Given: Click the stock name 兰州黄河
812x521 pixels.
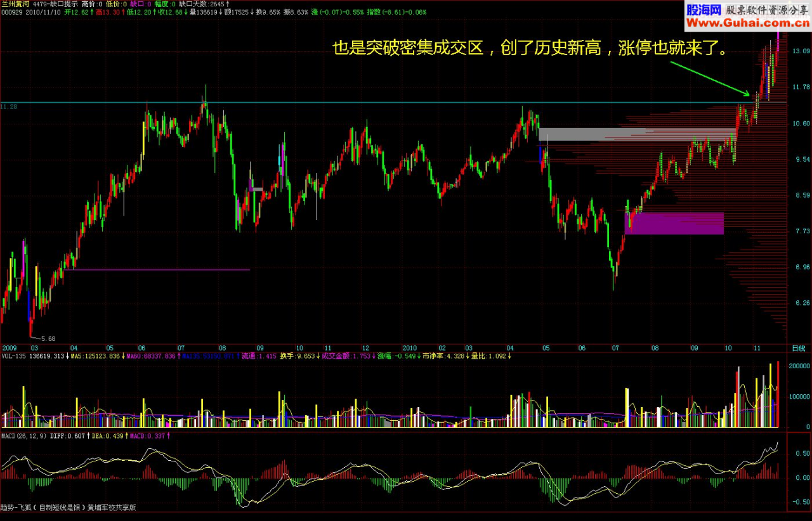Looking at the screenshot, I should pyautogui.click(x=15, y=4).
